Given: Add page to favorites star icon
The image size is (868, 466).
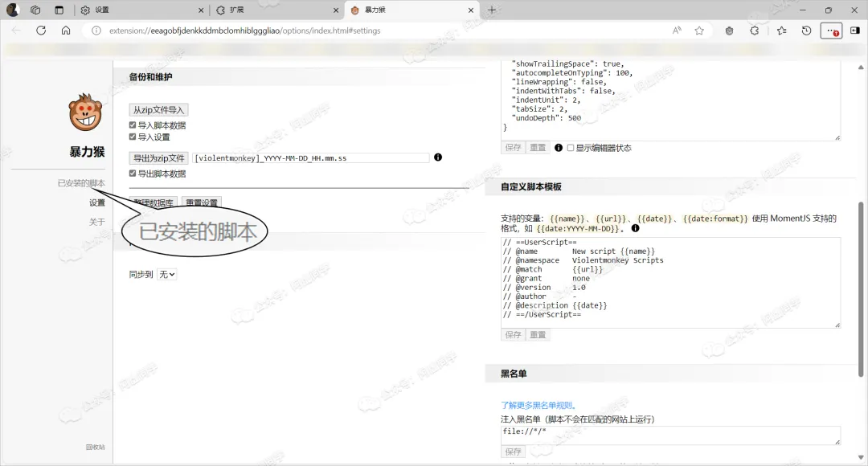Looking at the screenshot, I should click(699, 31).
